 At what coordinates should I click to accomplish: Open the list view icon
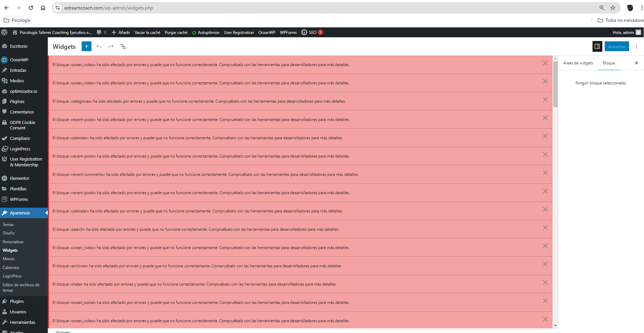pyautogui.click(x=123, y=46)
